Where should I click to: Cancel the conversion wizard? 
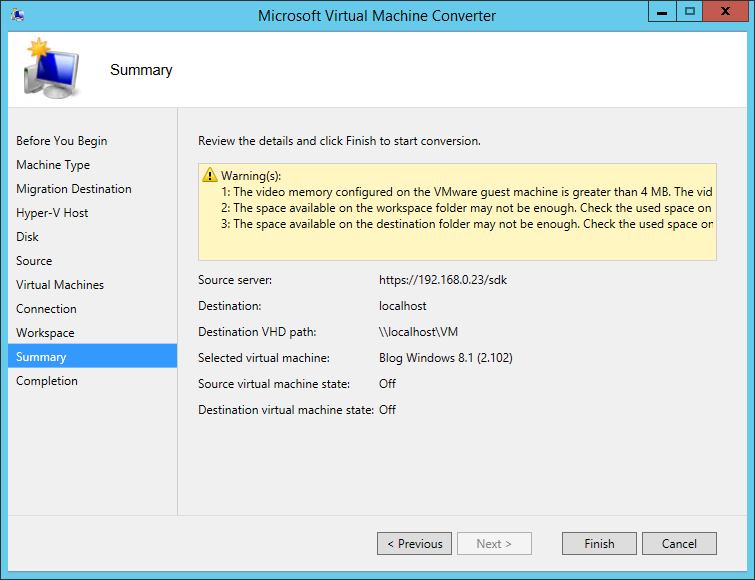coord(679,543)
